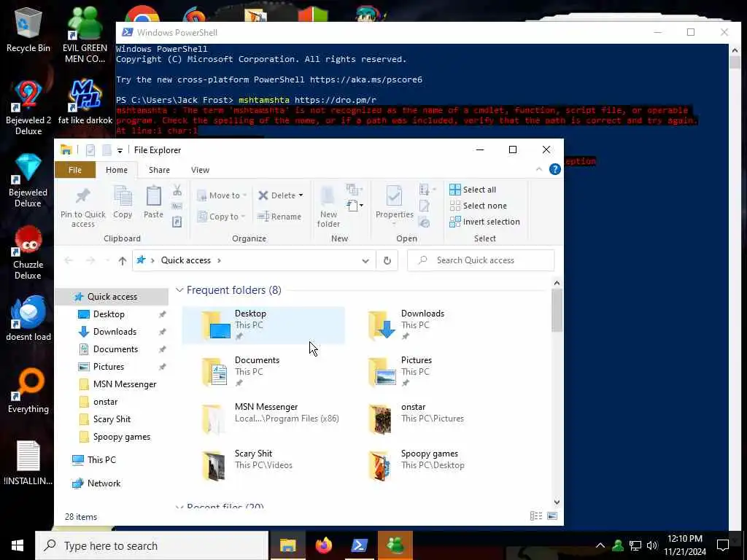747x560 pixels.
Task: Select Spoopy games in navigation pane
Action: click(x=122, y=437)
